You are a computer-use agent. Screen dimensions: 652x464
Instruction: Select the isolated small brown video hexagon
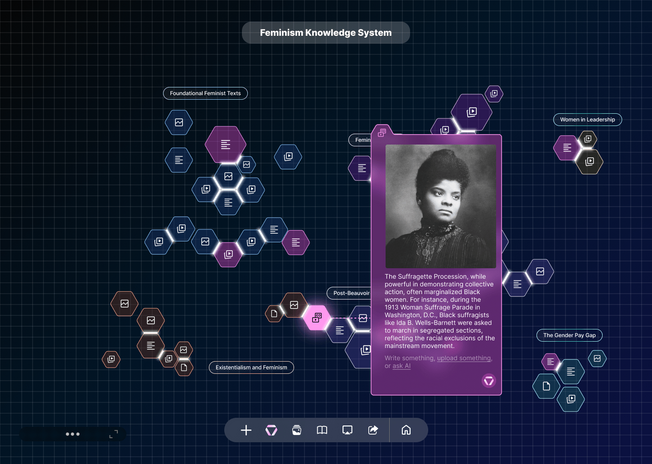click(x=111, y=359)
